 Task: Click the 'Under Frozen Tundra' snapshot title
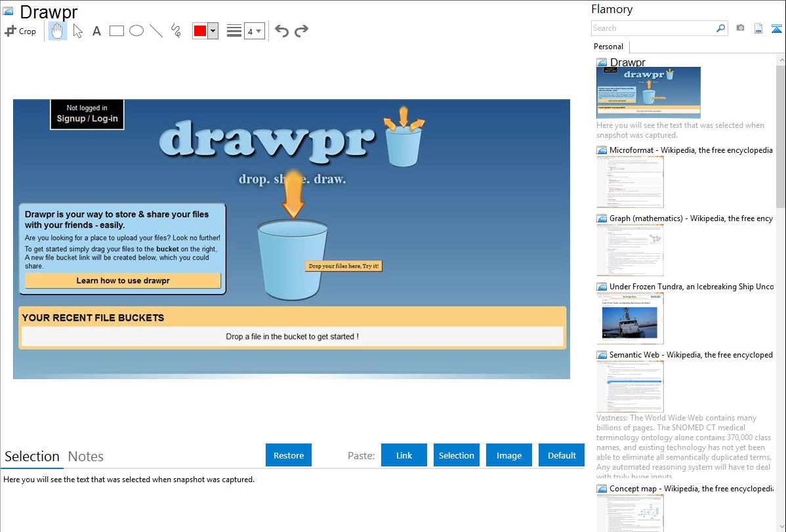(x=692, y=286)
